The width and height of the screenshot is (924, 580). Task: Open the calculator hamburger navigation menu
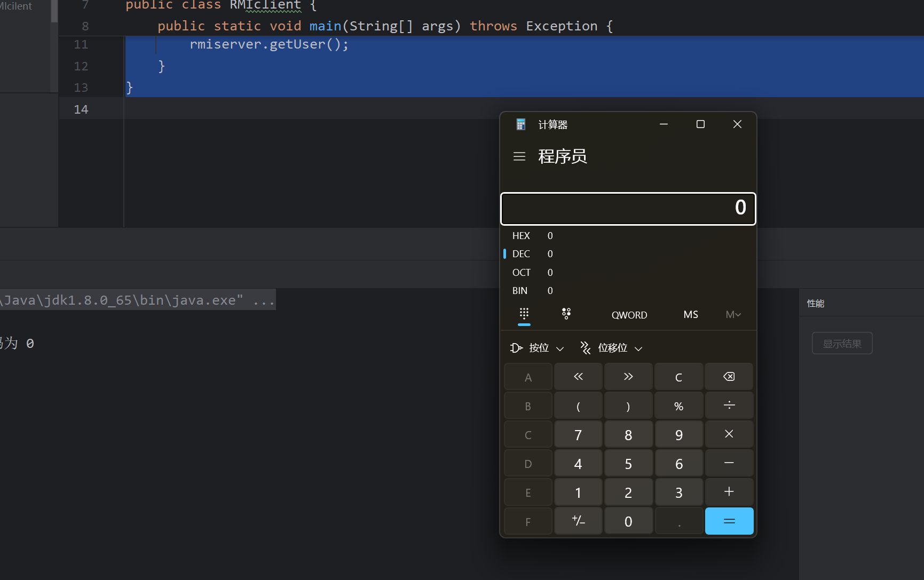pyautogui.click(x=519, y=156)
